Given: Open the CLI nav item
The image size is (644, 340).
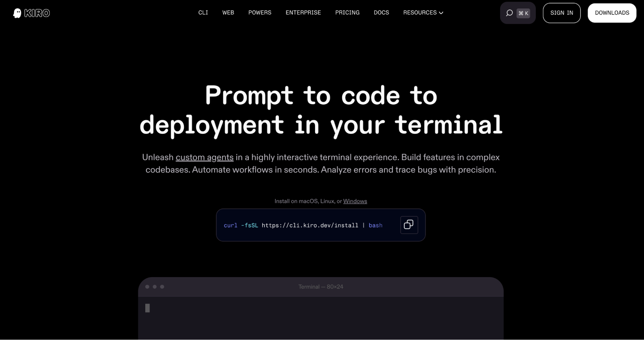Looking at the screenshot, I should click(x=203, y=13).
